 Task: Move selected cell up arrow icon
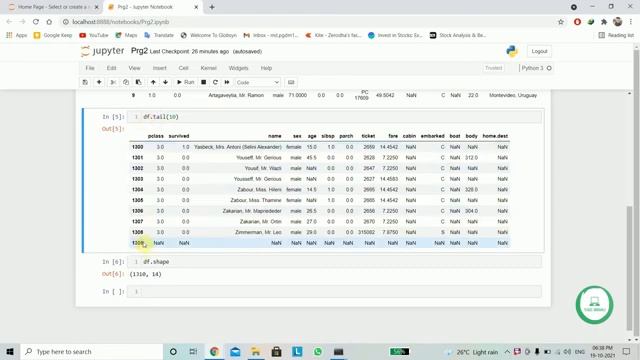pyautogui.click(x=153, y=82)
